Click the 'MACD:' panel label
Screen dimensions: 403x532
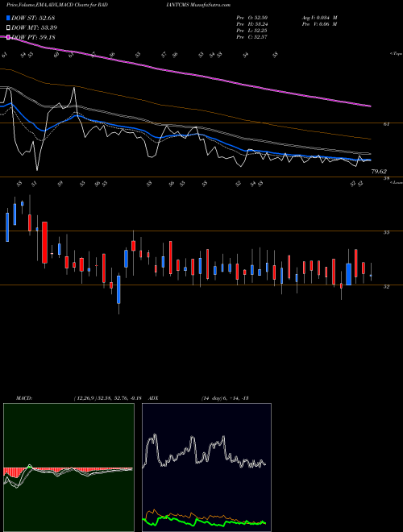(x=24, y=398)
